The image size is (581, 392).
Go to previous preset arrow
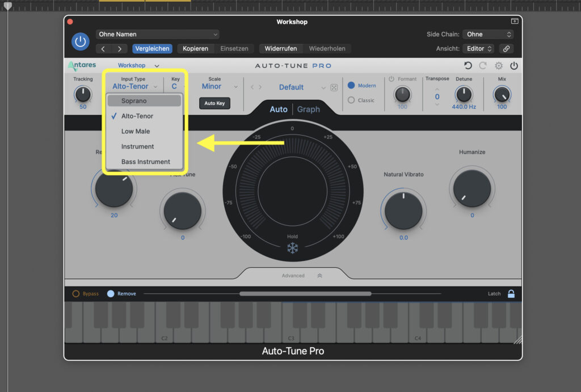[103, 49]
